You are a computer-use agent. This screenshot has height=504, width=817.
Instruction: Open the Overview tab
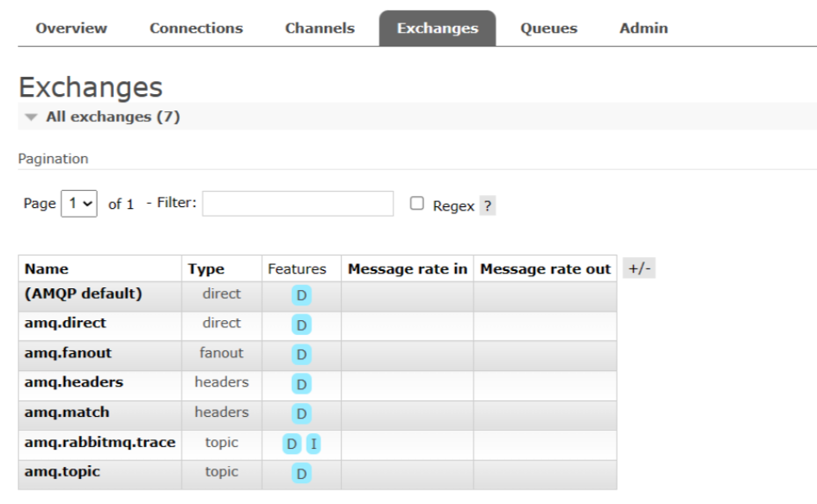72,28
